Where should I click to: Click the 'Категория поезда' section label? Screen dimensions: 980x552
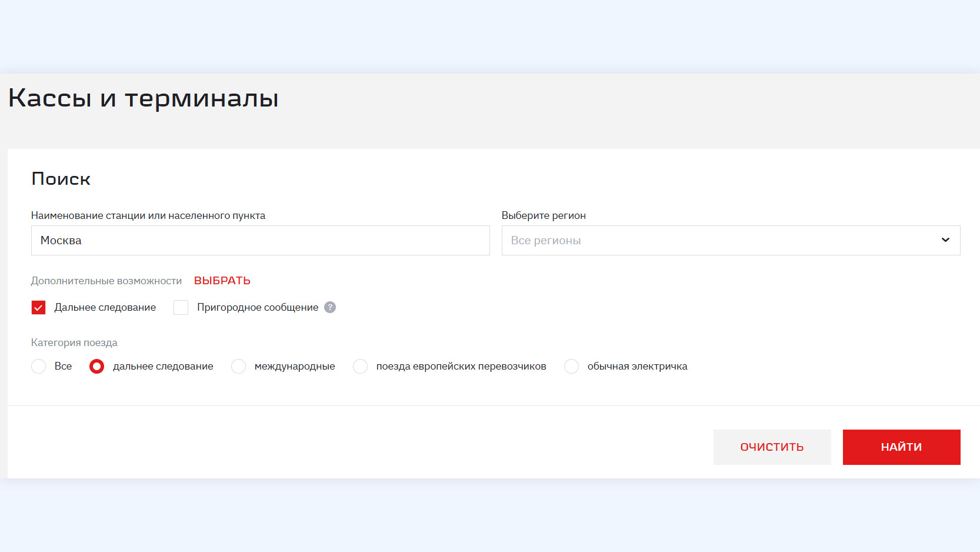pos(74,342)
